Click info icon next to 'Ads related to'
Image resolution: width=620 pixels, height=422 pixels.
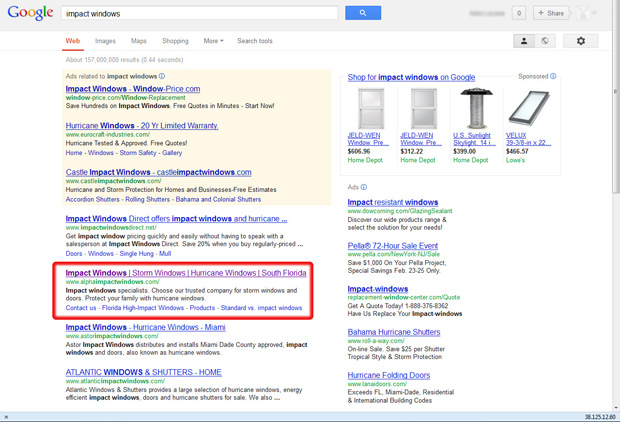point(162,76)
